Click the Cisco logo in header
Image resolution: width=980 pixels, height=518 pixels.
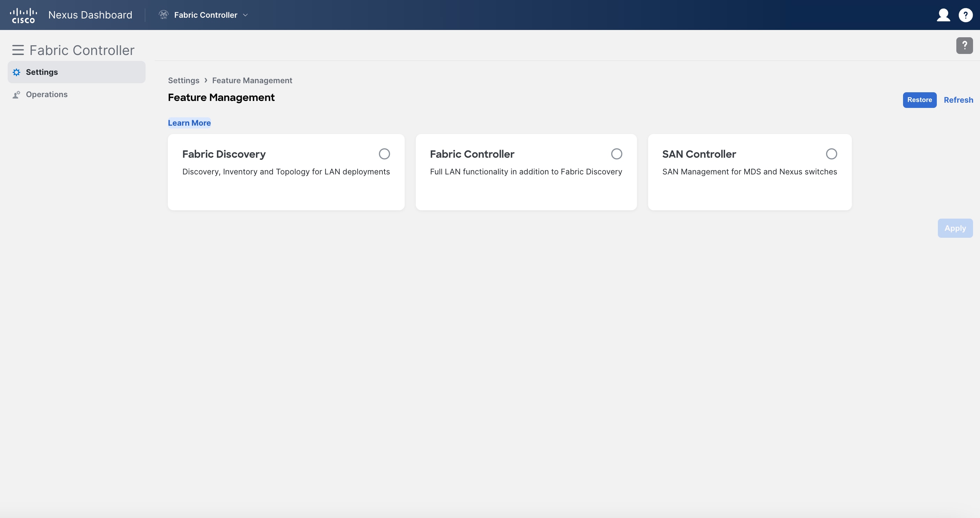point(23,15)
